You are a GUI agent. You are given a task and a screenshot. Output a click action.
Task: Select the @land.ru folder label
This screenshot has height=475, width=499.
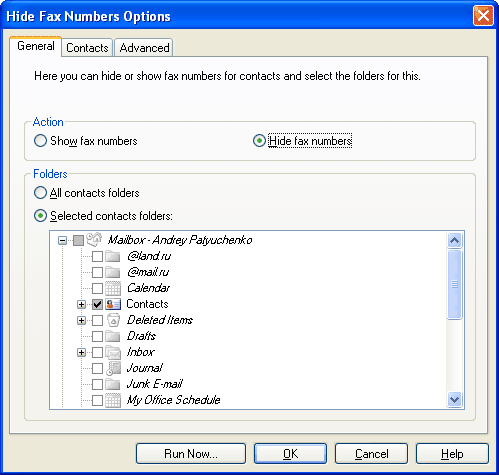tap(149, 256)
